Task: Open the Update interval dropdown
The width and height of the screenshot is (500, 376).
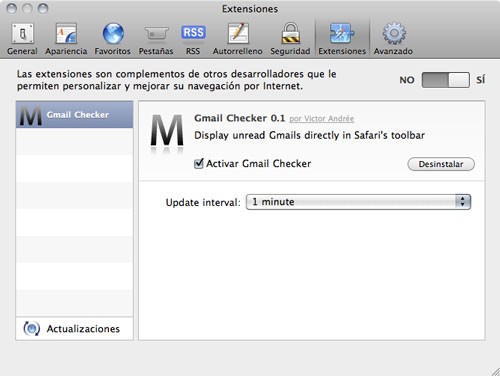Action: (x=358, y=202)
